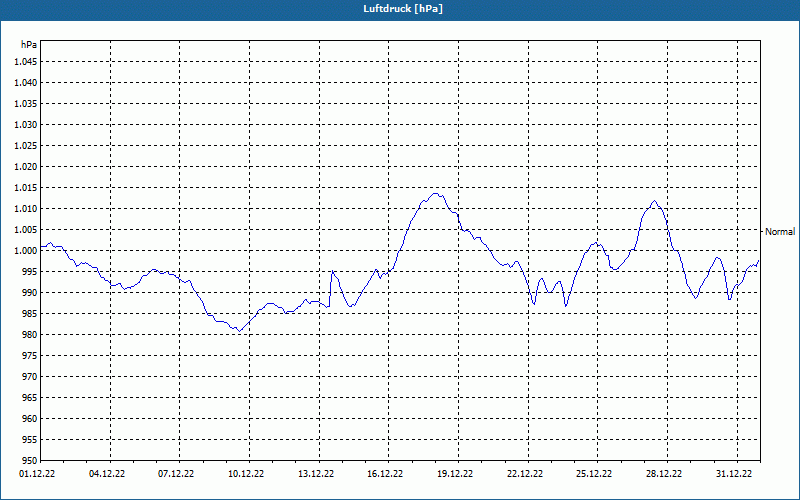Image resolution: width=800 pixels, height=500 pixels.
Task: Select the 1.000 axis value
Action: pyautogui.click(x=26, y=251)
